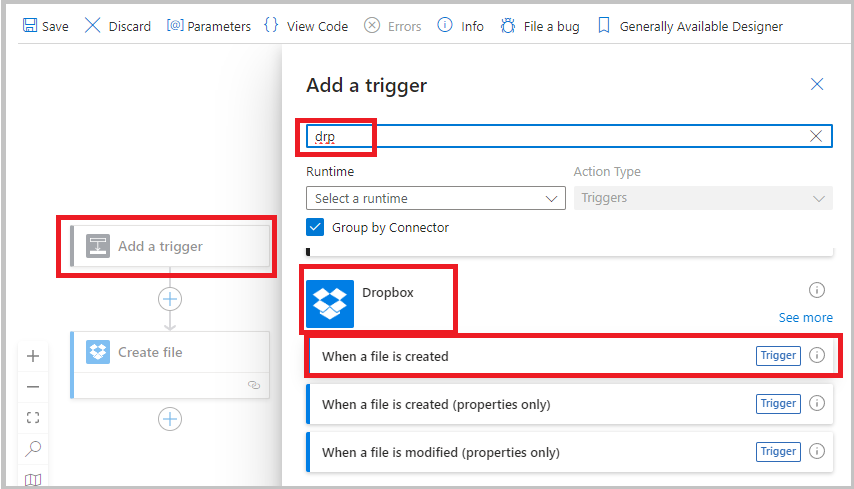Viewport: 854px width, 489px height.
Task: Open the Parameters toolbar item
Action: [208, 26]
